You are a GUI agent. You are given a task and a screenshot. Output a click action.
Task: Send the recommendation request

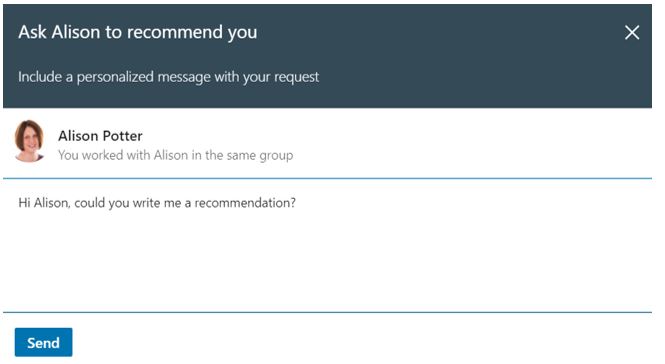click(x=43, y=342)
